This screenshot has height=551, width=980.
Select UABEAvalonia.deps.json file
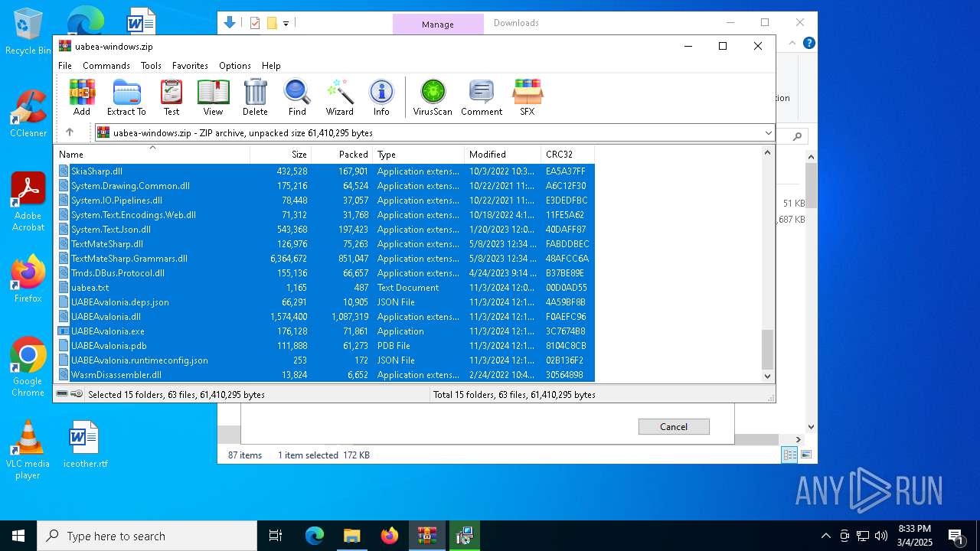(325, 302)
